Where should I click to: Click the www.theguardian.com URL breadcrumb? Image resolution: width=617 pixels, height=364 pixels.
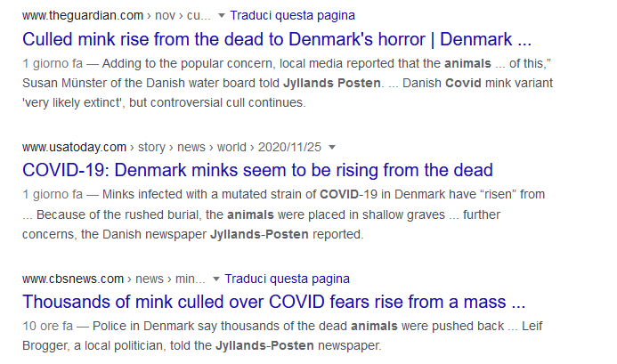coord(81,16)
